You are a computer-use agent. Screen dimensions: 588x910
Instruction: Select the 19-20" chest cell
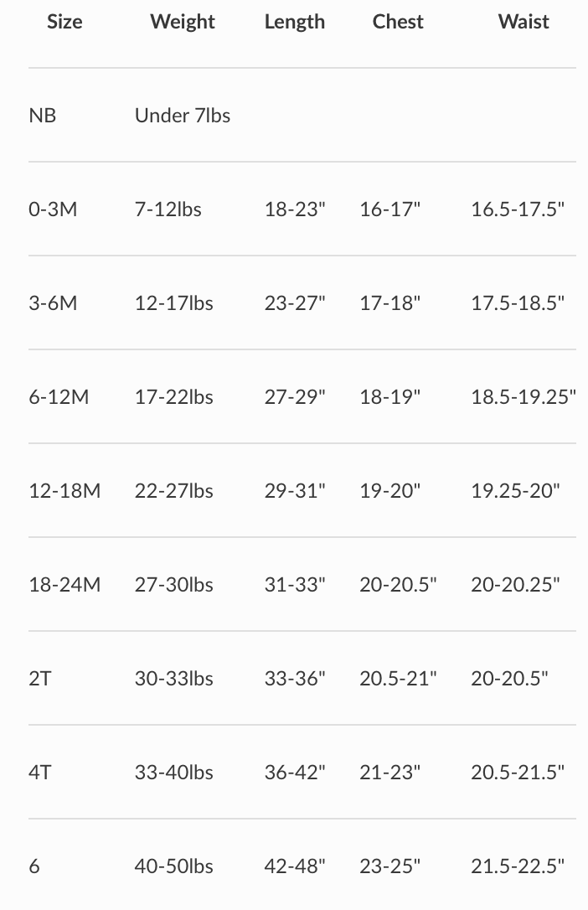pos(389,490)
